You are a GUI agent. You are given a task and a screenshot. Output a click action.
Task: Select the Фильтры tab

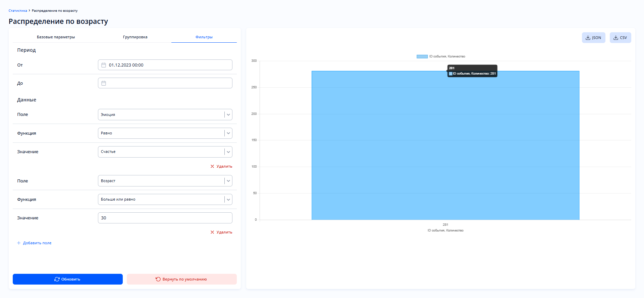point(204,37)
